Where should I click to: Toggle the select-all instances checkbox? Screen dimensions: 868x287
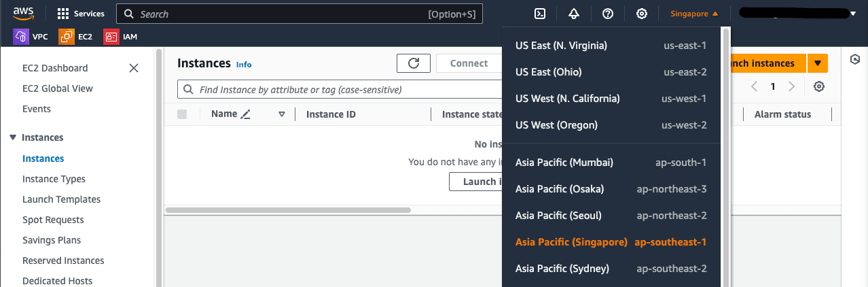tap(182, 114)
